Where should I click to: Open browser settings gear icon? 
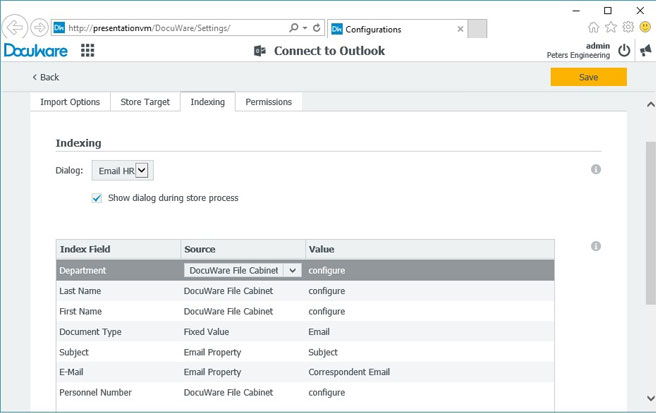pyautogui.click(x=628, y=27)
